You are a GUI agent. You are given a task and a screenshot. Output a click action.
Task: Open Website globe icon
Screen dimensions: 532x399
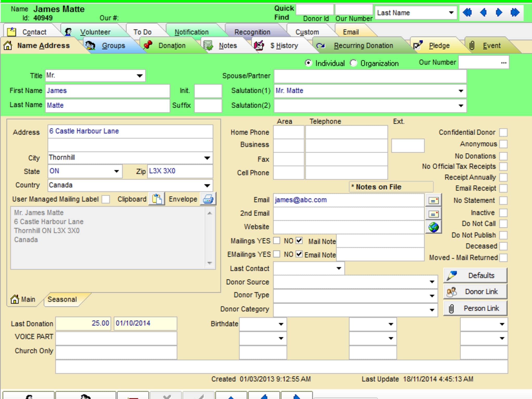[434, 227]
